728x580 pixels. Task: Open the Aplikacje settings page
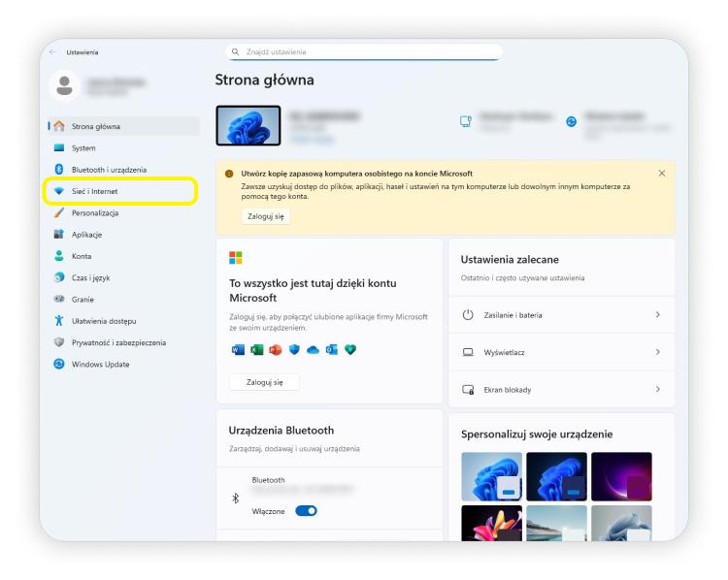123,235
